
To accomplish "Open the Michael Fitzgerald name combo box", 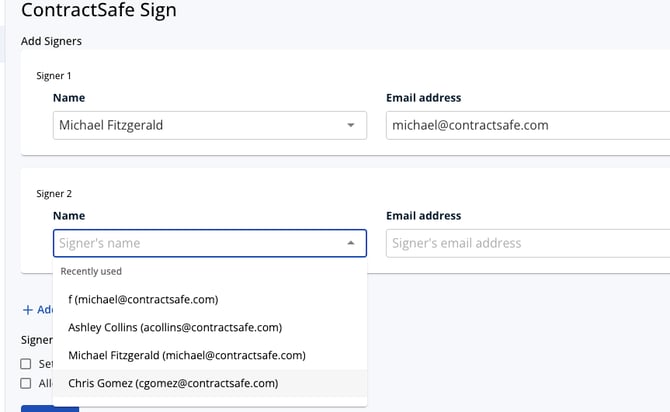I will click(x=200, y=125).
